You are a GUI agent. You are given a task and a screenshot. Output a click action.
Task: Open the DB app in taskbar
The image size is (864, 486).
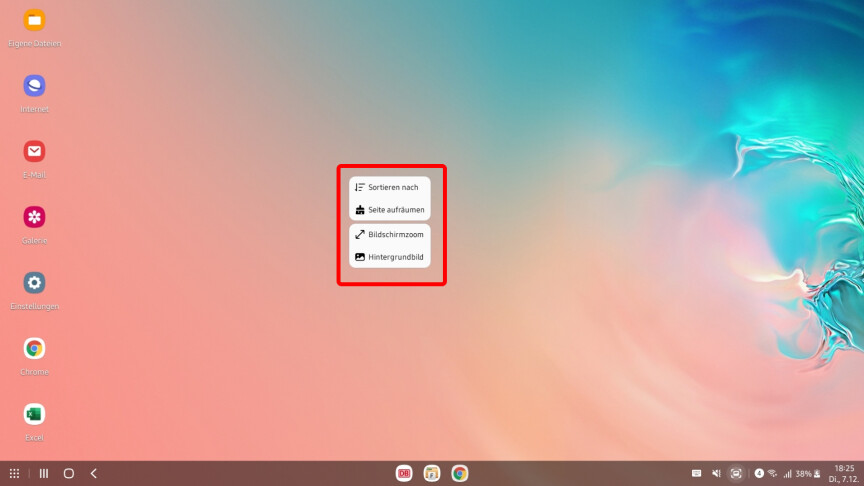coord(404,473)
